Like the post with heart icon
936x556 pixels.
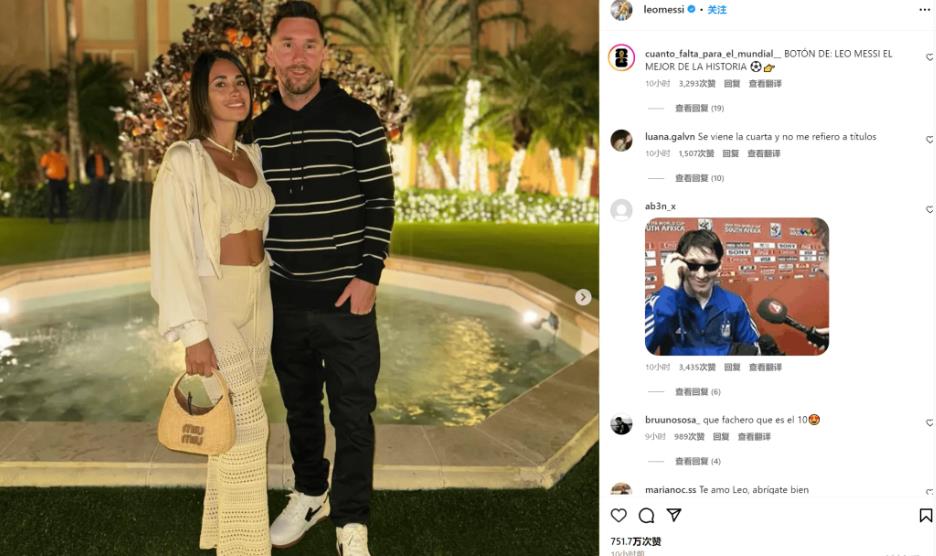(x=618, y=515)
